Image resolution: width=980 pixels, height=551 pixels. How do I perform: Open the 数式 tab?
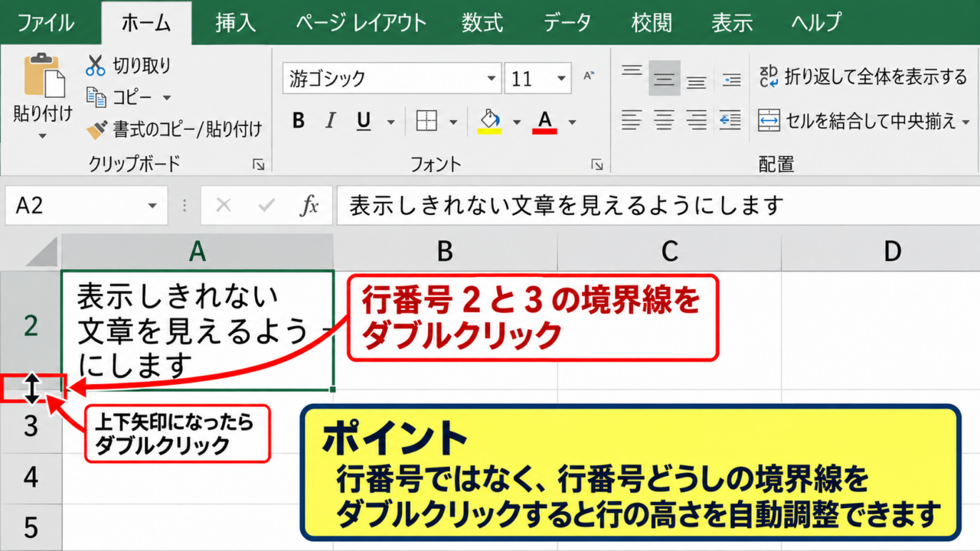point(482,22)
